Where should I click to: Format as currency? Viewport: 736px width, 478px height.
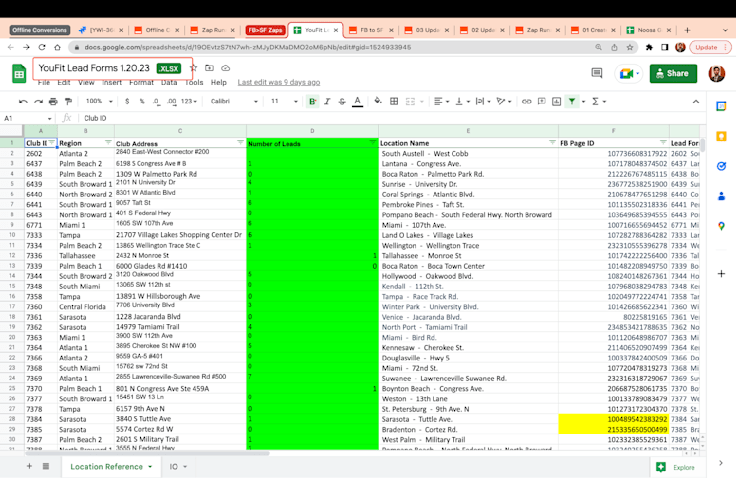click(x=127, y=101)
